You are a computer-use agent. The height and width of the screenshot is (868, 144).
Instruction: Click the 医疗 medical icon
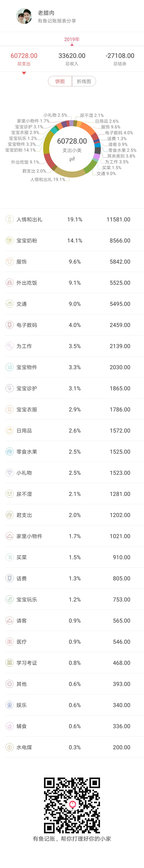point(9,642)
